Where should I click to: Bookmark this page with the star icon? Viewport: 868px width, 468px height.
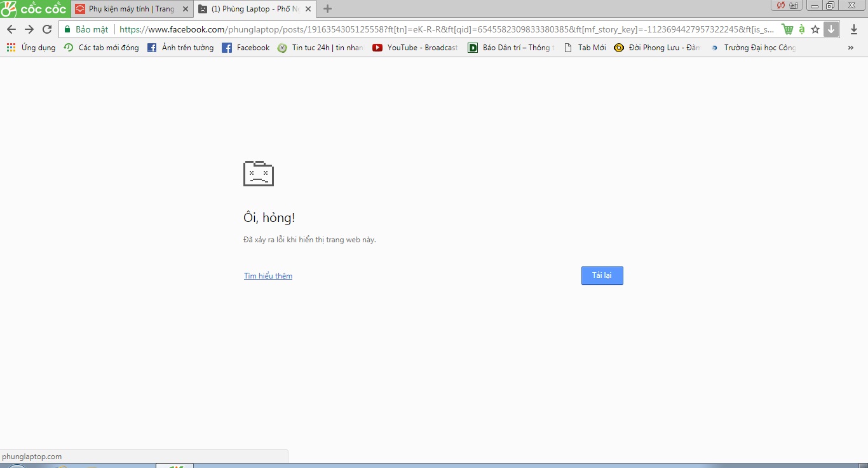tap(815, 29)
